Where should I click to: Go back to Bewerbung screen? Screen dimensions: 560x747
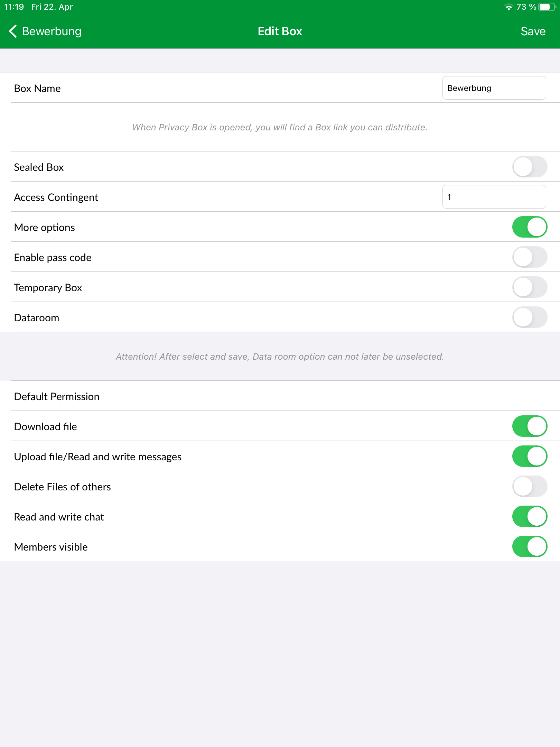[x=45, y=31]
